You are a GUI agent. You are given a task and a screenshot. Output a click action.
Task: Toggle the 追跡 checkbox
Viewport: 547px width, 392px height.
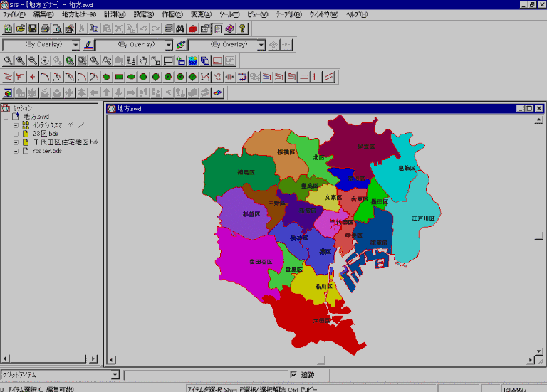pyautogui.click(x=293, y=374)
